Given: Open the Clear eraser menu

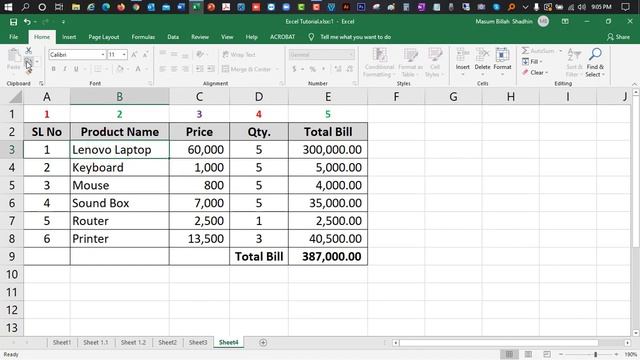Looking at the screenshot, I should point(535,73).
